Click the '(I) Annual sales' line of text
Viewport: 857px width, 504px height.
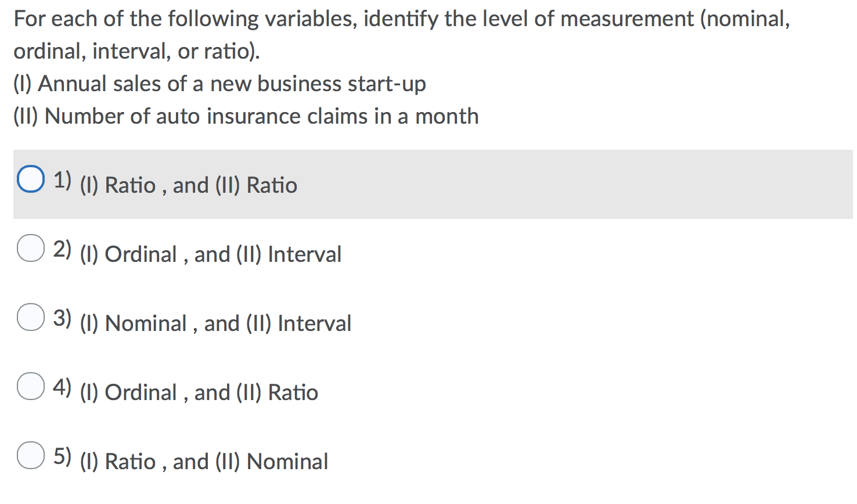coord(219,84)
